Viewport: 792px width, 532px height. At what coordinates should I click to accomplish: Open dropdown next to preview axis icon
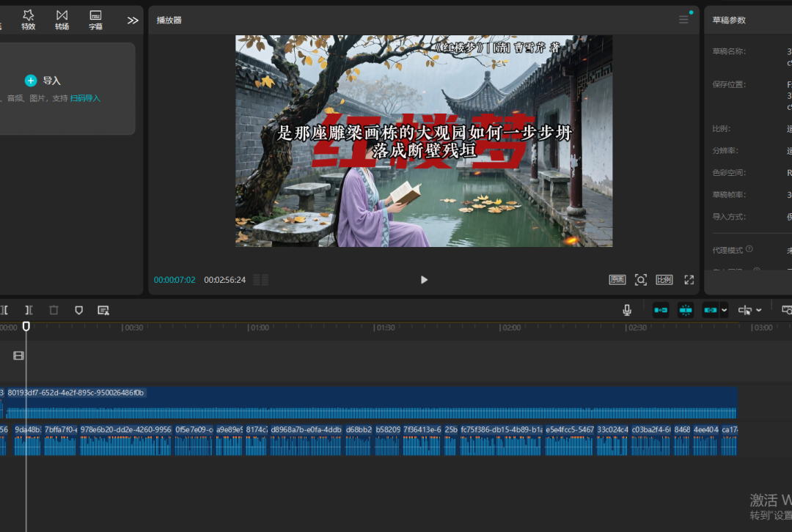pyautogui.click(x=759, y=310)
